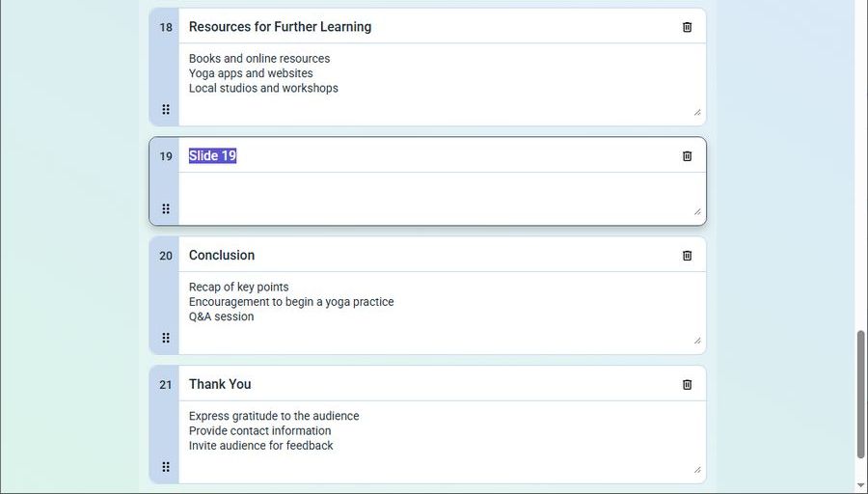The image size is (868, 494).
Task: Remove the Thank You slide via trash icon
Action: [687, 384]
